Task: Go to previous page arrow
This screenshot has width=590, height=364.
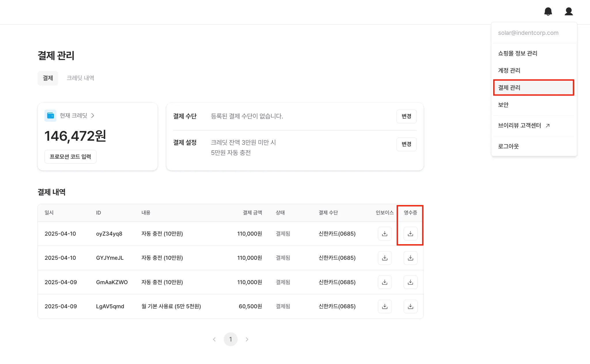Action: pyautogui.click(x=214, y=339)
